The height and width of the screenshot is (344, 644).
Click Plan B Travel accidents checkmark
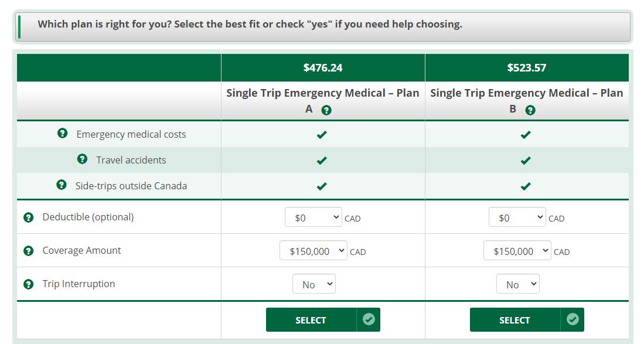coord(526,161)
